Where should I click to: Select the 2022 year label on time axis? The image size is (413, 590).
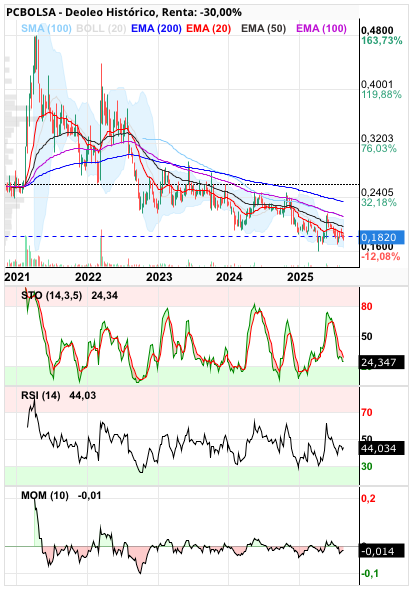click(88, 277)
